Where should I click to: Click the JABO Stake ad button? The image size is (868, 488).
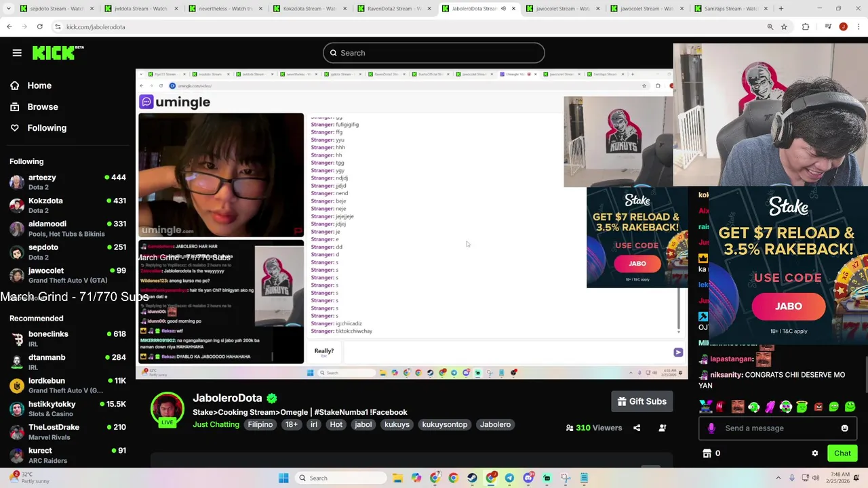click(788, 306)
